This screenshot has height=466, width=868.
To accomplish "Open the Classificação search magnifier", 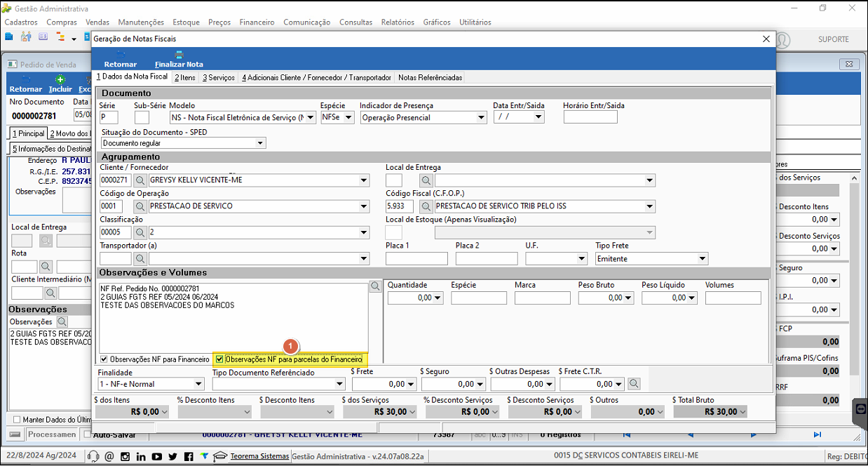I will pos(140,232).
